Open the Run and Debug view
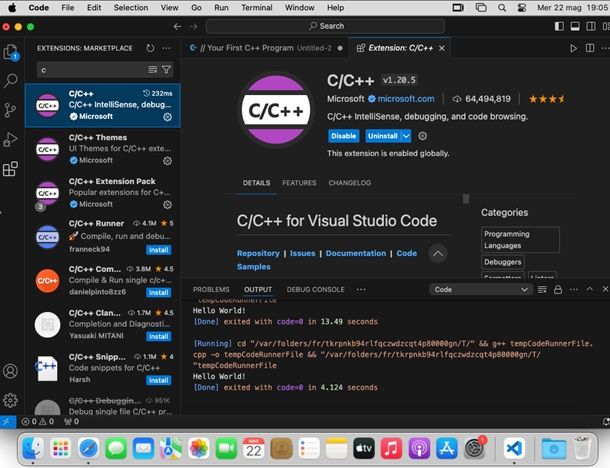This screenshot has height=468, width=610. [x=11, y=139]
